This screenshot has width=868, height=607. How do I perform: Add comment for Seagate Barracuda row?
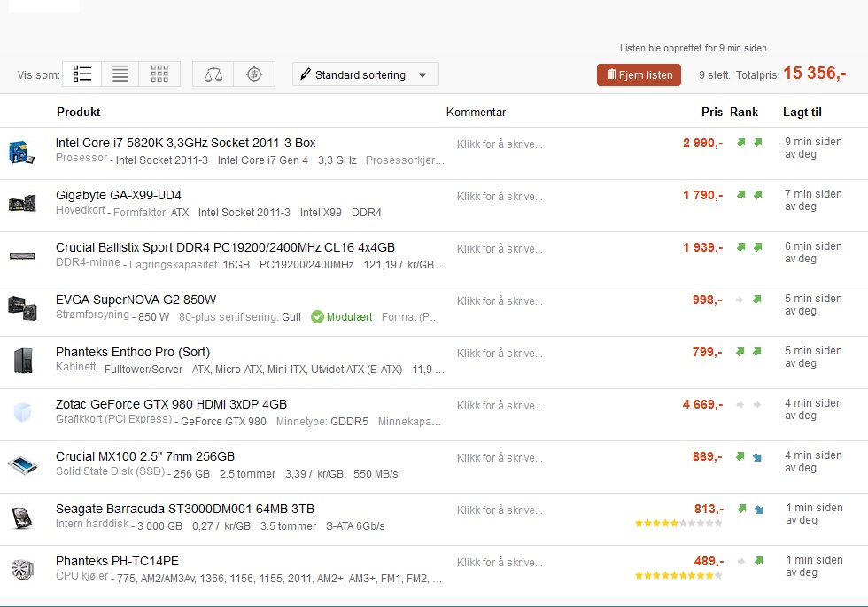pos(500,510)
